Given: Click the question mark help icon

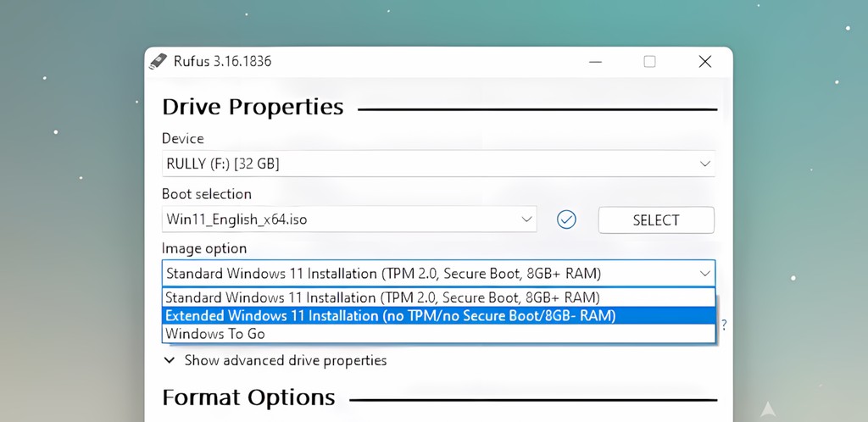Looking at the screenshot, I should coord(723,325).
